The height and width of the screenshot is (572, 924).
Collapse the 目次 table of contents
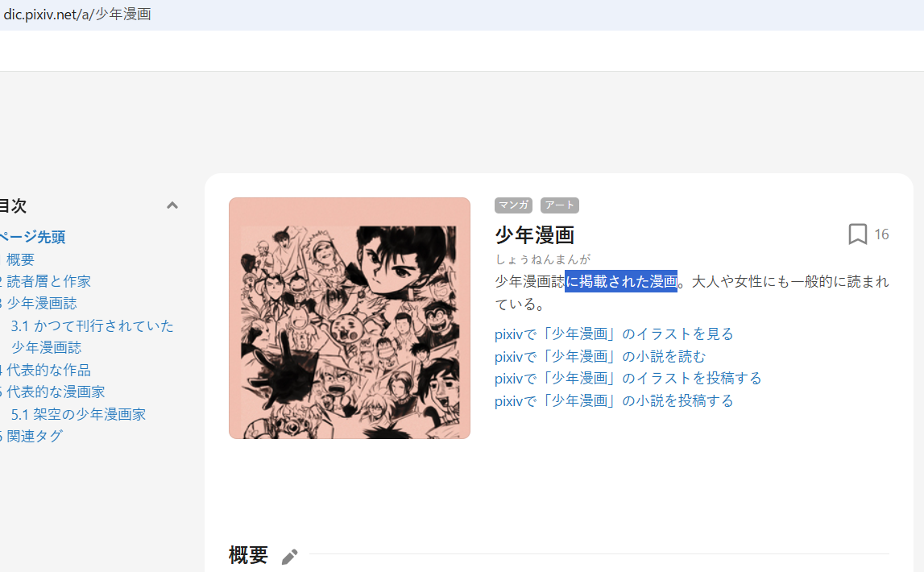[x=172, y=205]
